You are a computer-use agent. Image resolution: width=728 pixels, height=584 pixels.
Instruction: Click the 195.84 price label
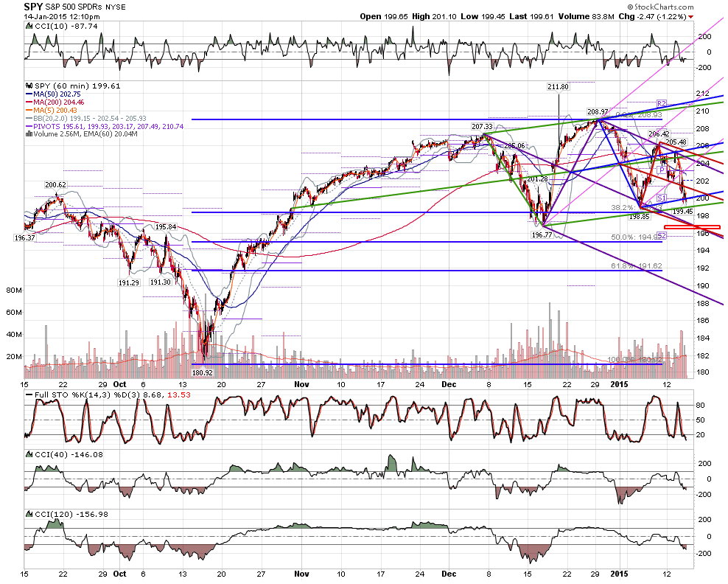[x=166, y=227]
